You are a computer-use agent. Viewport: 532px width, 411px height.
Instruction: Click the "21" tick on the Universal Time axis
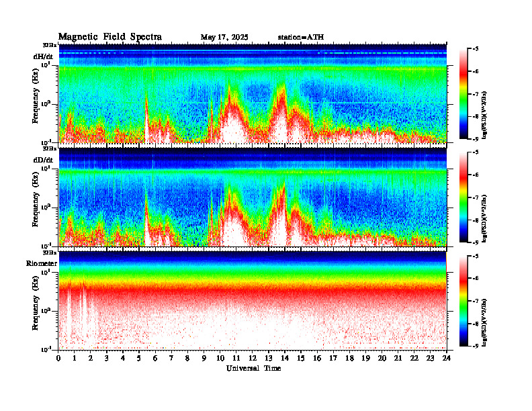pyautogui.click(x=398, y=359)
